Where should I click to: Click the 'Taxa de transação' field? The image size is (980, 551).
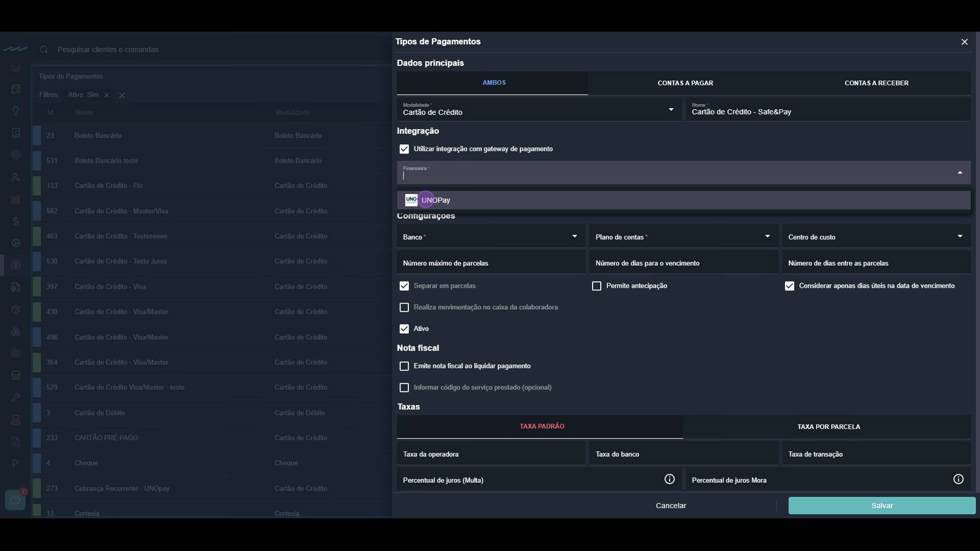click(876, 454)
